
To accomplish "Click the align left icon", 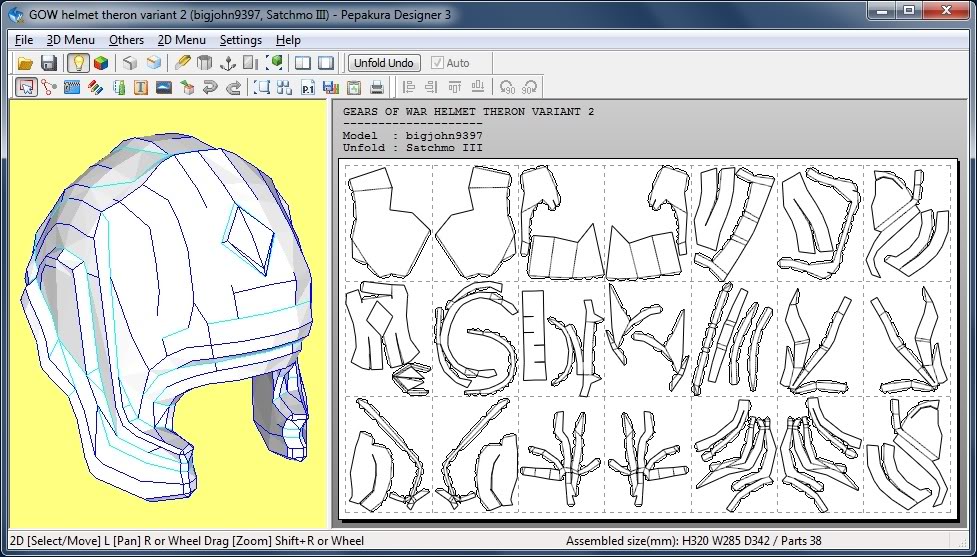I will [x=409, y=87].
